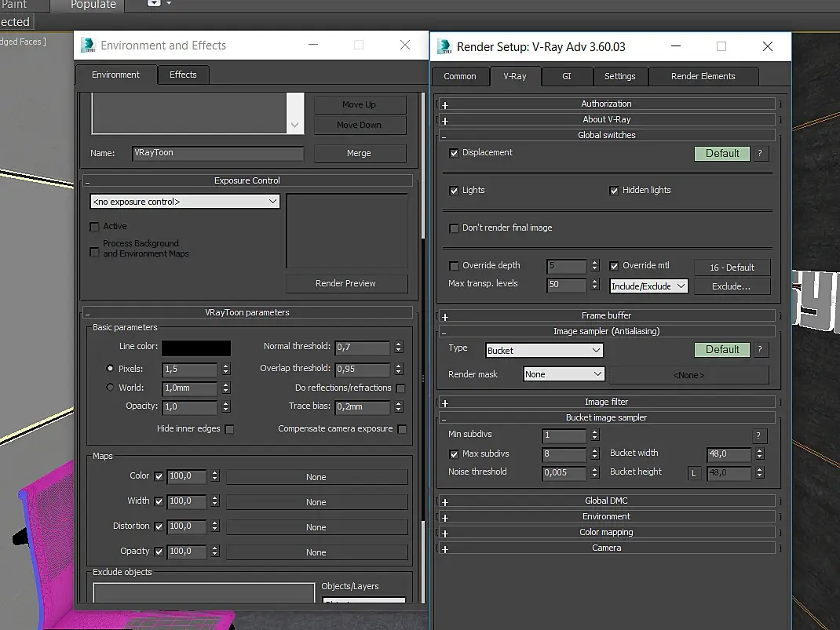The width and height of the screenshot is (840, 630).
Task: Open the image sampler Type dropdown
Action: [x=544, y=351]
